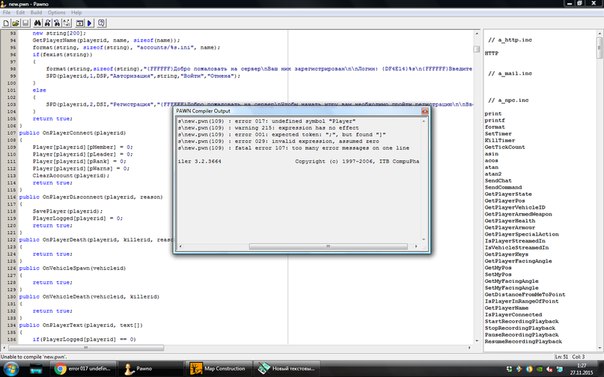
Task: Click 'public OnVehicleSpawn(vehicleid)' code line
Action: coord(72,268)
